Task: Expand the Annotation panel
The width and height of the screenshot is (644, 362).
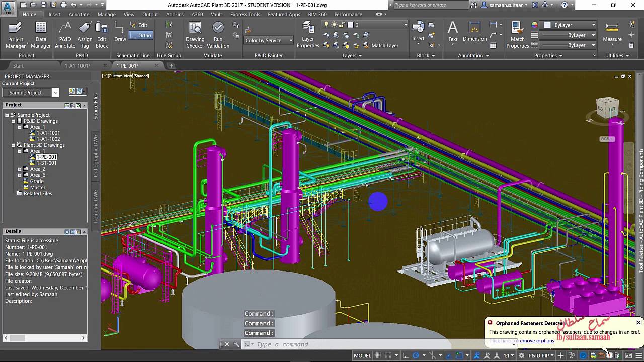Action: [x=473, y=55]
